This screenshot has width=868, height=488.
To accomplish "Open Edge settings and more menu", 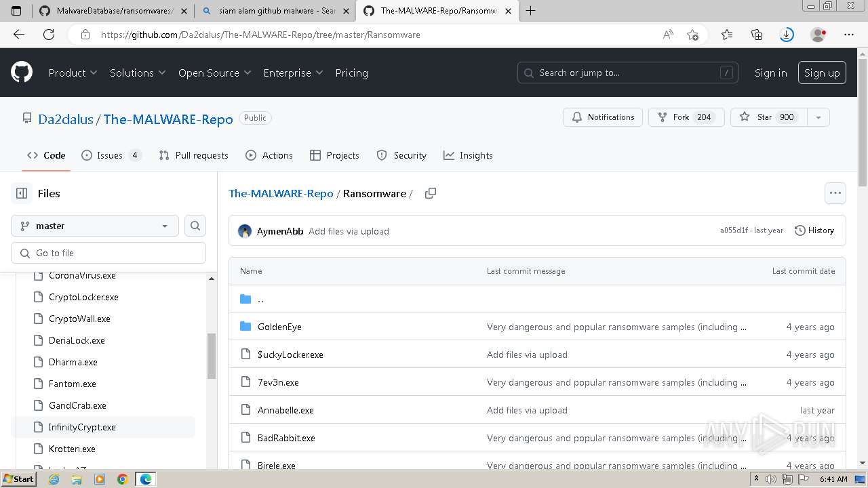I will [x=849, y=35].
